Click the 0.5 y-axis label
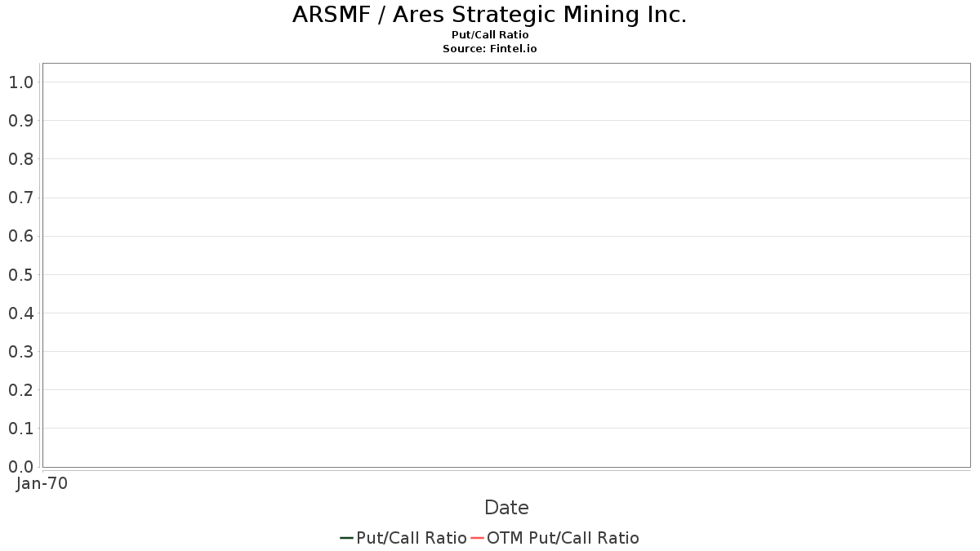The image size is (980, 551). point(21,274)
